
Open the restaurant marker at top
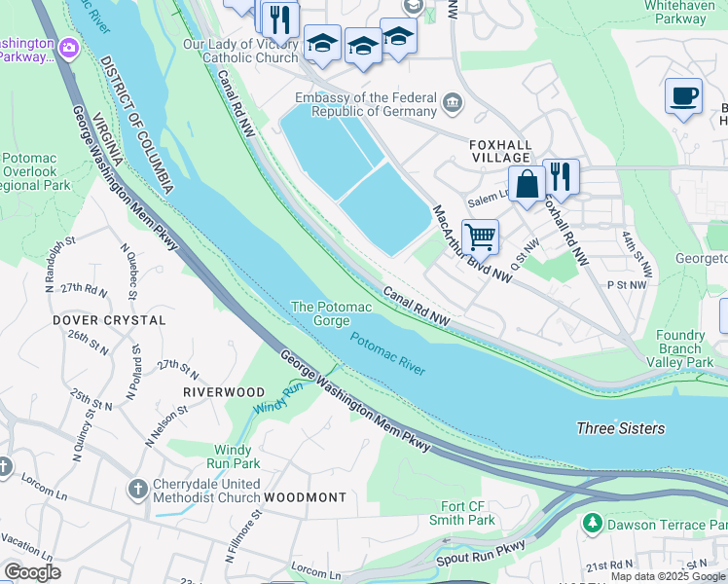click(280, 20)
